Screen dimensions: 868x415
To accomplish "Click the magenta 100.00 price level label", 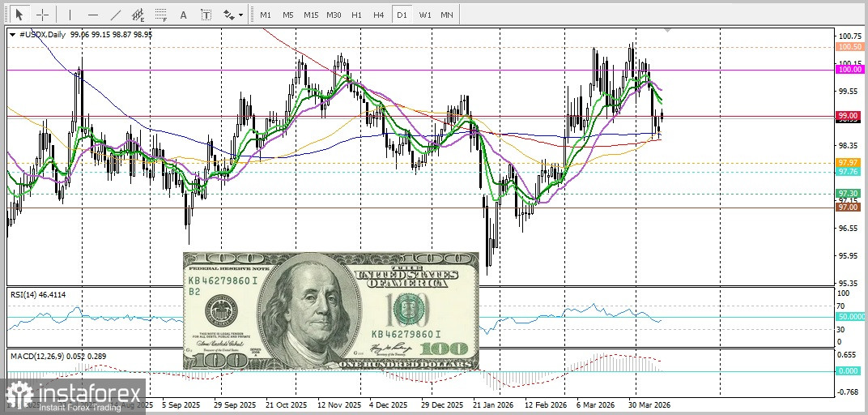I will [849, 70].
